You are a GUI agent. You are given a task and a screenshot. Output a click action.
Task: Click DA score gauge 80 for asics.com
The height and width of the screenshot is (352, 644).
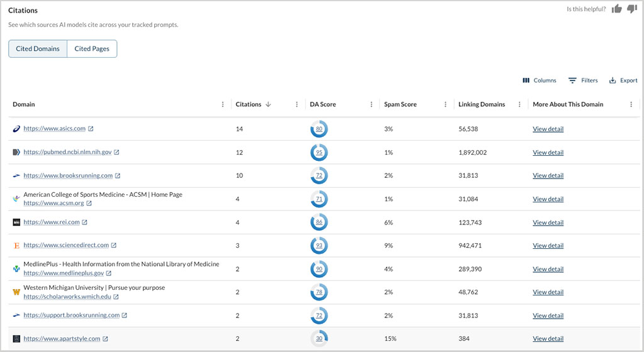pos(319,129)
